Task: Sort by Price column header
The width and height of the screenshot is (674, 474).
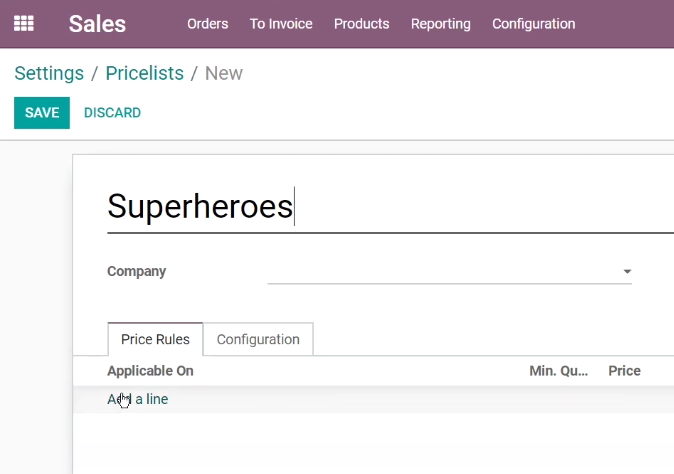Action: [x=624, y=371]
